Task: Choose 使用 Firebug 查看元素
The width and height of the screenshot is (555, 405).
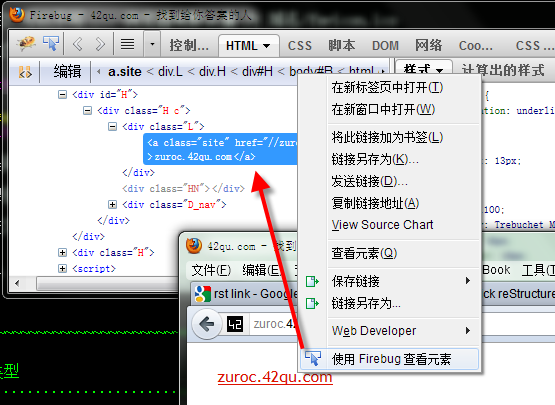Action: click(x=390, y=359)
